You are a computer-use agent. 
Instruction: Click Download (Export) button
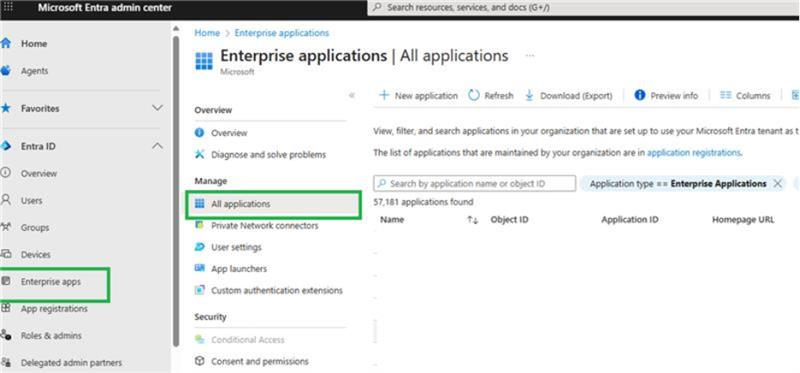coord(568,95)
